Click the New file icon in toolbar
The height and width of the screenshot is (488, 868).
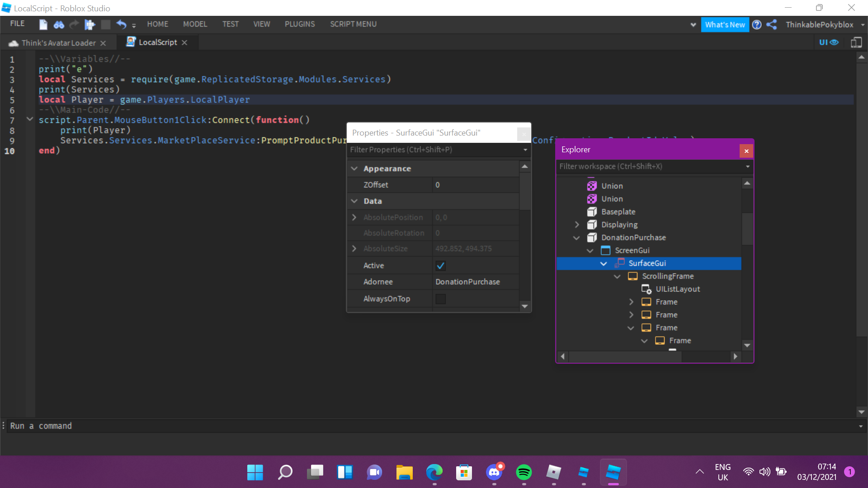[43, 24]
